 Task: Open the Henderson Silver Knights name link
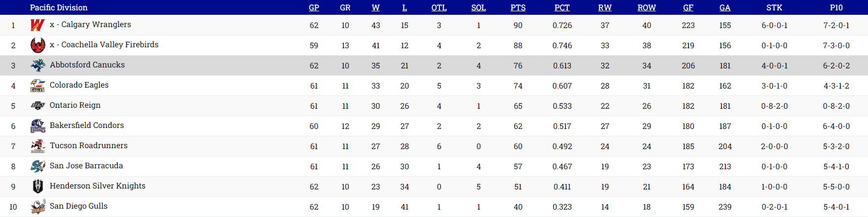(97, 186)
